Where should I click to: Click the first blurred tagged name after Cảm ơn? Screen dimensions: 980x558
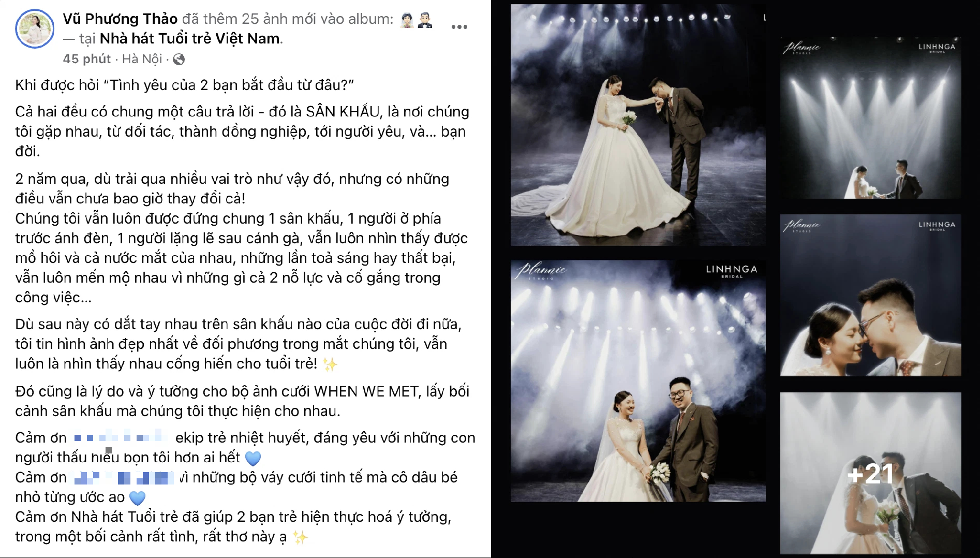pos(120,438)
